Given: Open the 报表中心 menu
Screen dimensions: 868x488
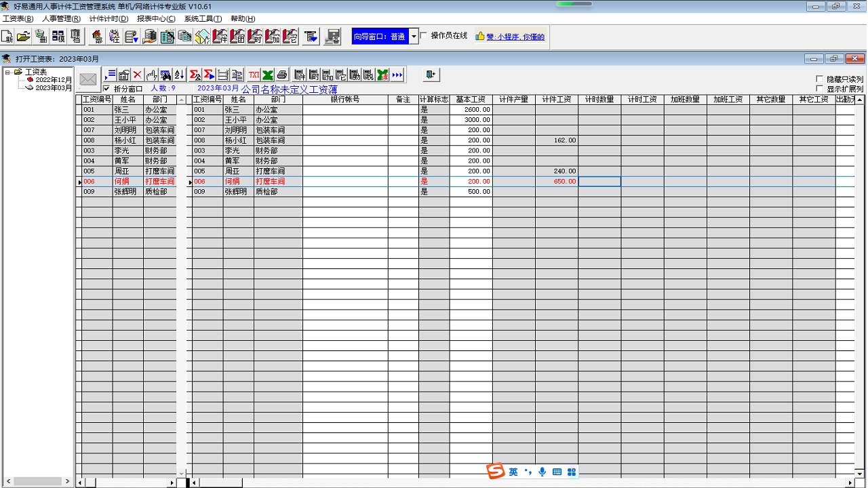Looking at the screenshot, I should (155, 19).
